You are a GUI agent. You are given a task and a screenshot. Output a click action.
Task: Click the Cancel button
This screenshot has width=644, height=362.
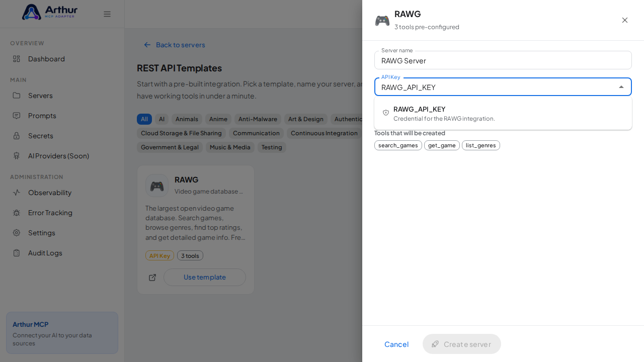(x=396, y=344)
